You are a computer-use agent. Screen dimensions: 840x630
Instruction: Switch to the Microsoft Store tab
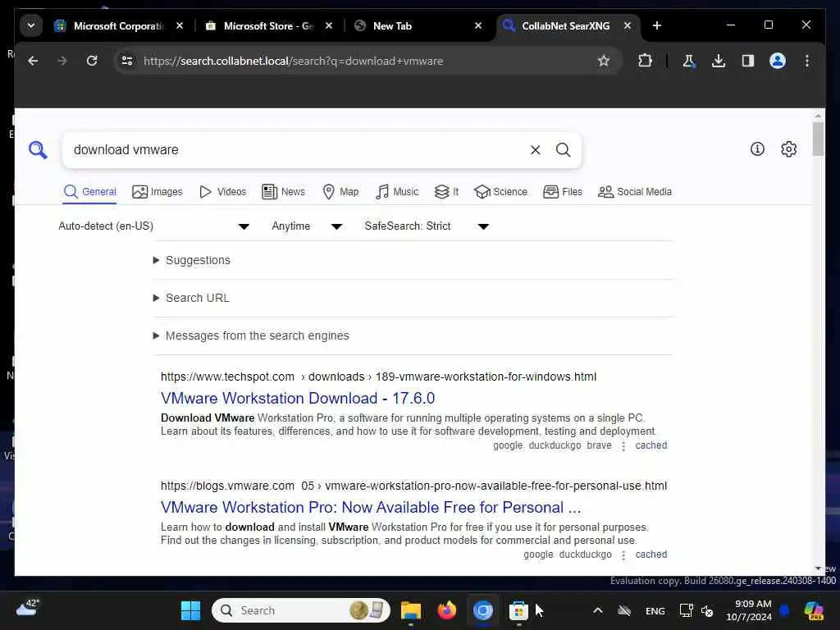260,25
